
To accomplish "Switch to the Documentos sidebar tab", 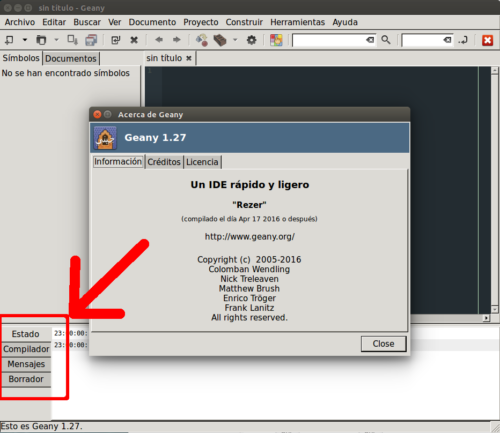I will click(71, 59).
